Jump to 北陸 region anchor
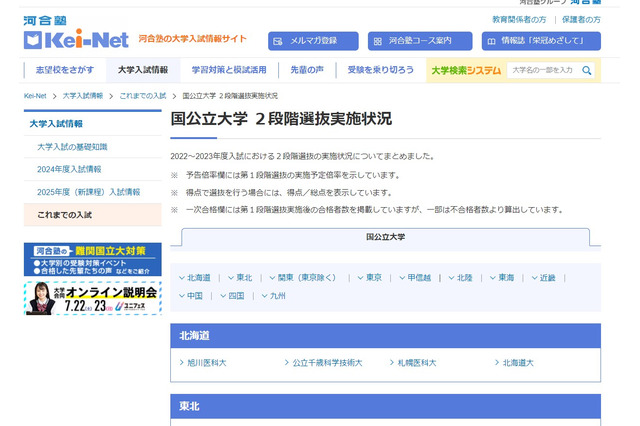640x426 pixels. click(460, 278)
